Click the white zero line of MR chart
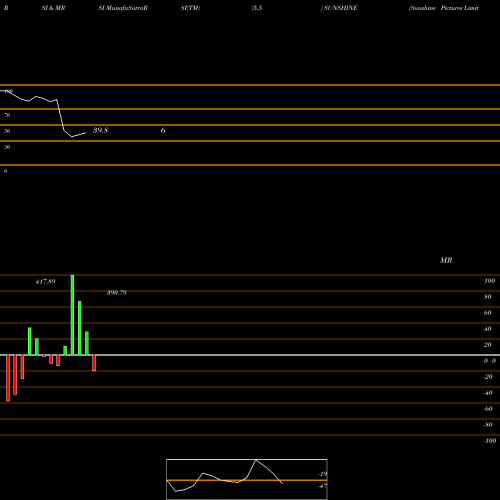Viewport: 500px width, 500px height. [250, 355]
